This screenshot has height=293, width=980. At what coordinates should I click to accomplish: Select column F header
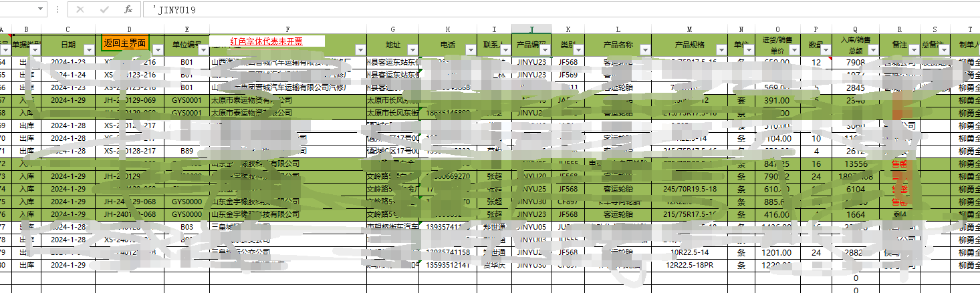point(287,29)
